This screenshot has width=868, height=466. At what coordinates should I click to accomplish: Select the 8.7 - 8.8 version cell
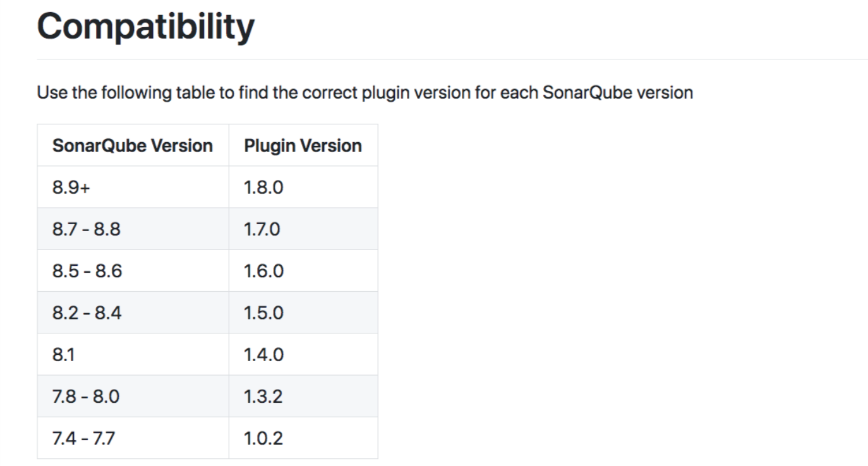tap(133, 229)
